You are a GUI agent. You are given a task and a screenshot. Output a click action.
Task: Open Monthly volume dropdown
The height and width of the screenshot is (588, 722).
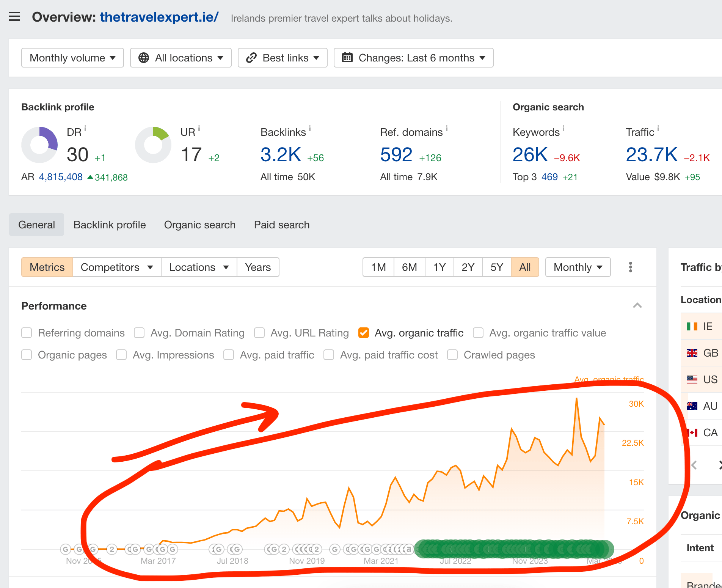point(72,58)
